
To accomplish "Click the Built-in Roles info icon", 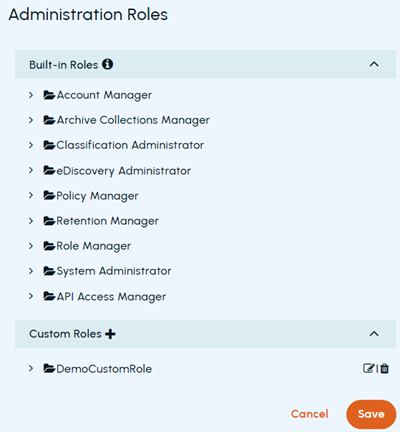I will [107, 64].
